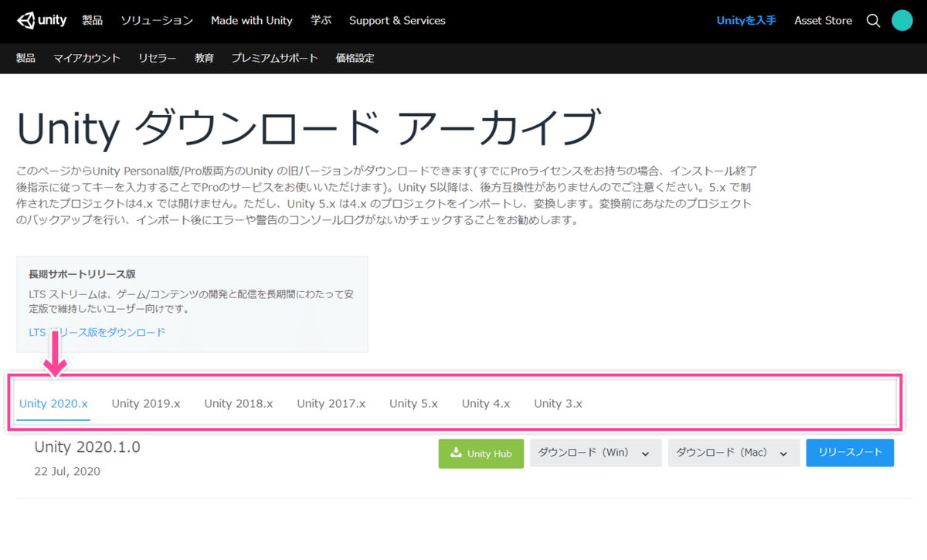Open ソリューション menu
The image size is (927, 560).
(x=157, y=21)
